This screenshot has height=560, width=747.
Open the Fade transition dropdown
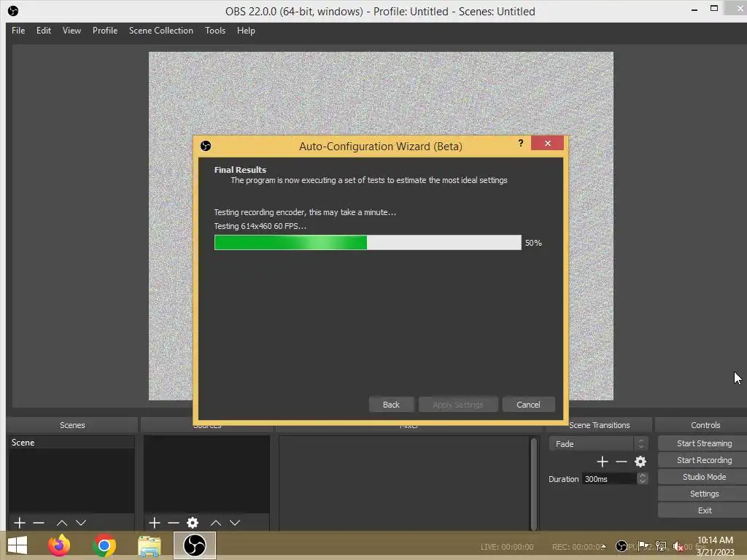pyautogui.click(x=598, y=444)
